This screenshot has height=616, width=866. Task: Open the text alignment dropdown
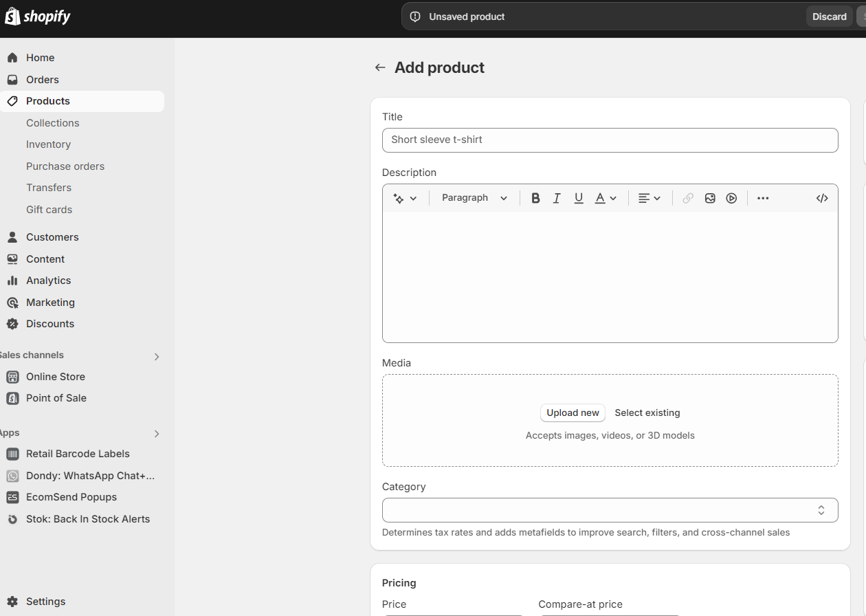coord(649,198)
